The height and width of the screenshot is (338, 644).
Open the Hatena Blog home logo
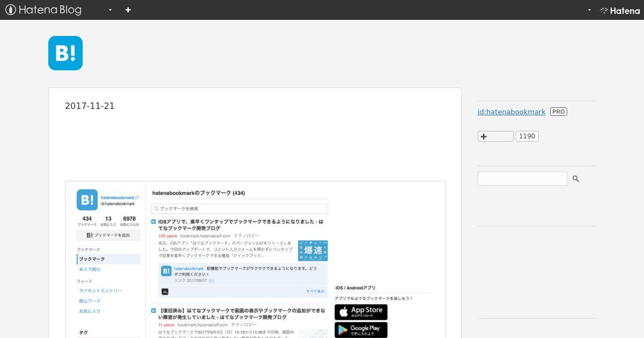click(x=43, y=10)
